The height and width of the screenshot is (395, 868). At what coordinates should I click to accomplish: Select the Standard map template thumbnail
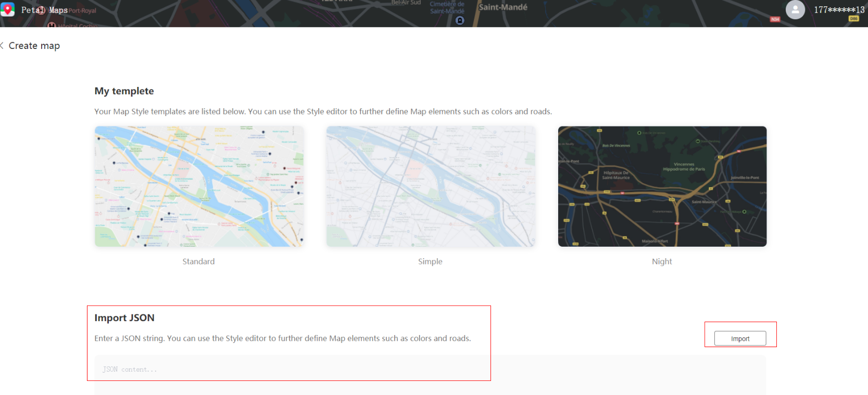click(199, 186)
